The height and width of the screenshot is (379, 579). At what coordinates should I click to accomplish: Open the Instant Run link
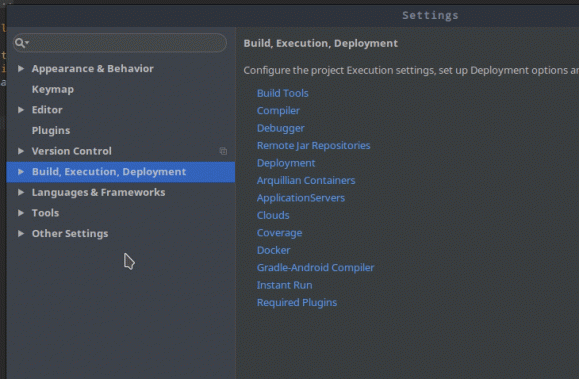(x=285, y=285)
